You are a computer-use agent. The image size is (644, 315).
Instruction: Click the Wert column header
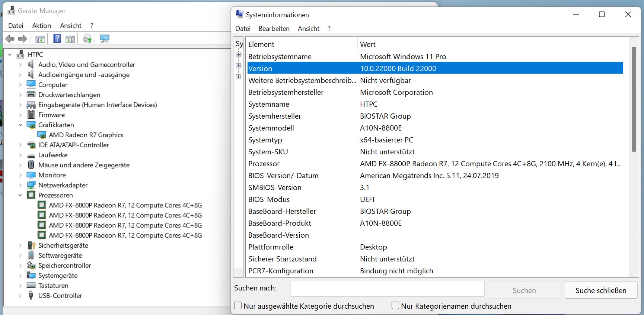tap(490, 44)
